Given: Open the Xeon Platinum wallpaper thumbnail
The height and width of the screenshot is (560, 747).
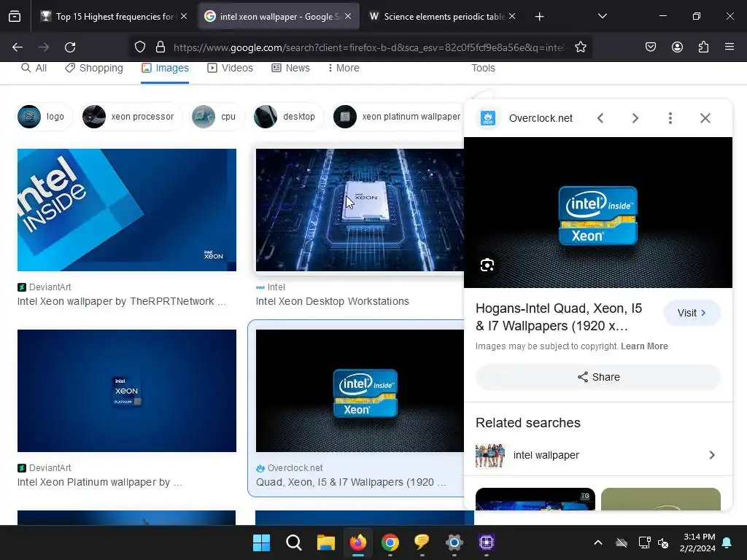Looking at the screenshot, I should (127, 391).
